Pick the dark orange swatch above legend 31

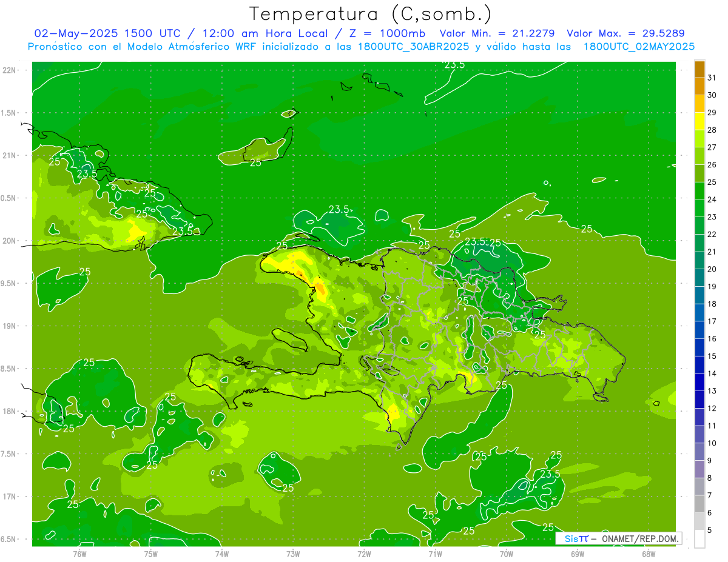click(699, 69)
